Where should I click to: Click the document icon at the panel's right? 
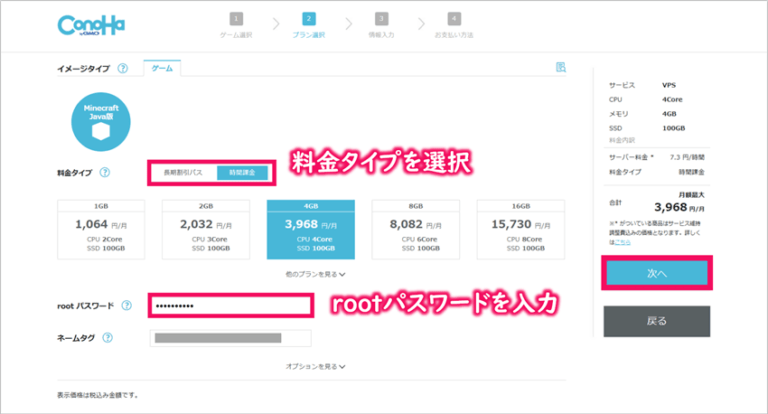(x=561, y=67)
